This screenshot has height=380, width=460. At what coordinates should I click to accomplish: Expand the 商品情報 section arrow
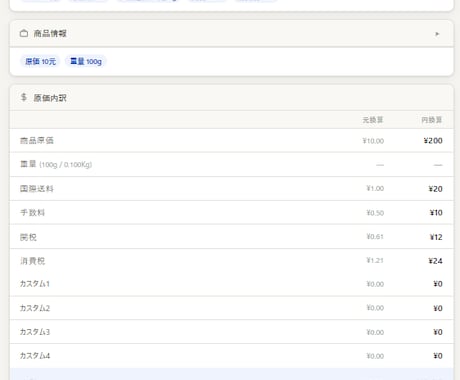(x=437, y=34)
